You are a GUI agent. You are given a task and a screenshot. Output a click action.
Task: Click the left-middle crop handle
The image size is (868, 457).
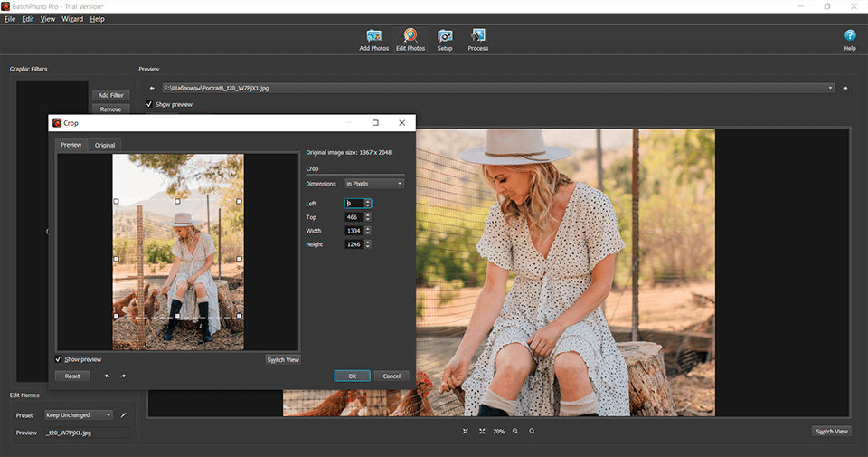tap(117, 259)
